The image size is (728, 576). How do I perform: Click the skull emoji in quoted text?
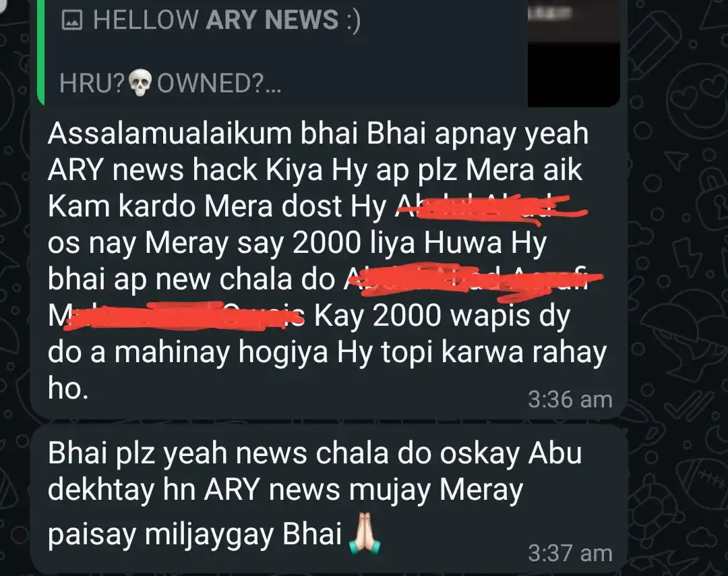coord(140,84)
